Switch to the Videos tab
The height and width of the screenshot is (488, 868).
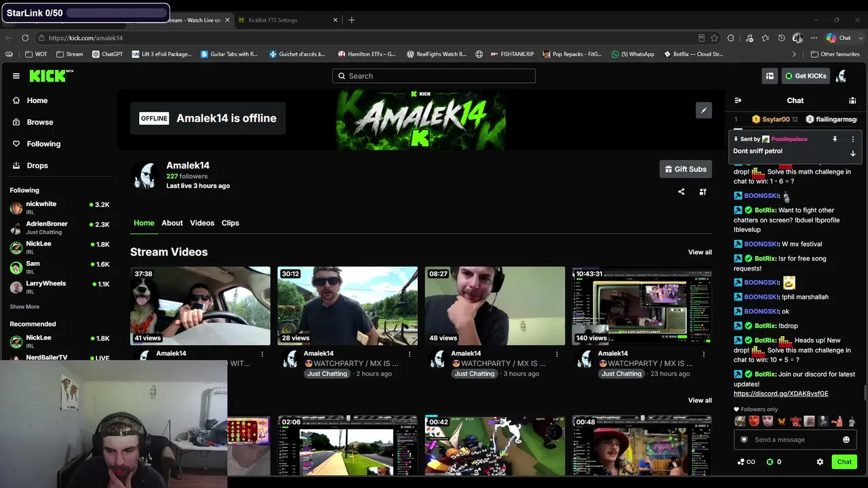point(202,223)
